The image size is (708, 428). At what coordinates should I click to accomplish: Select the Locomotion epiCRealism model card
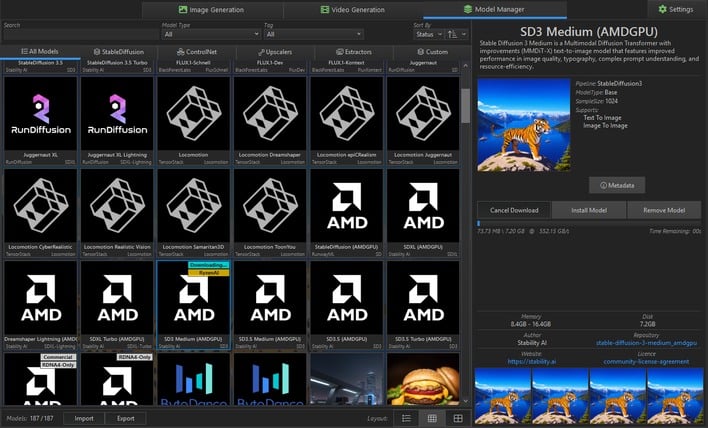pyautogui.click(x=347, y=121)
